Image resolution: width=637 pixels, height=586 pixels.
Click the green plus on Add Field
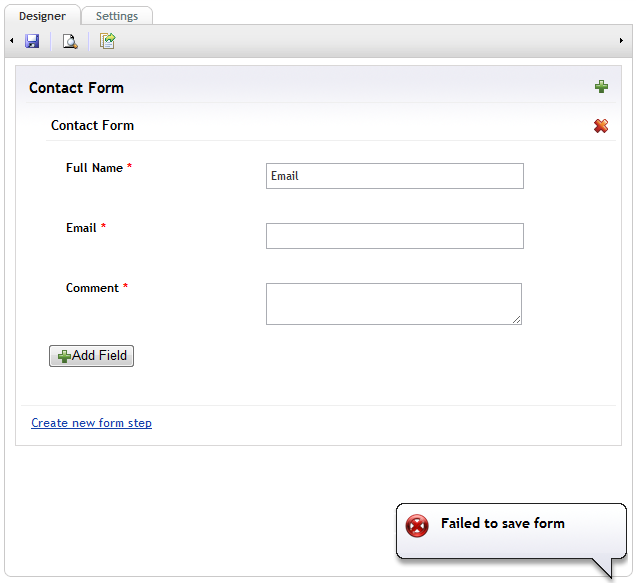pyautogui.click(x=64, y=356)
